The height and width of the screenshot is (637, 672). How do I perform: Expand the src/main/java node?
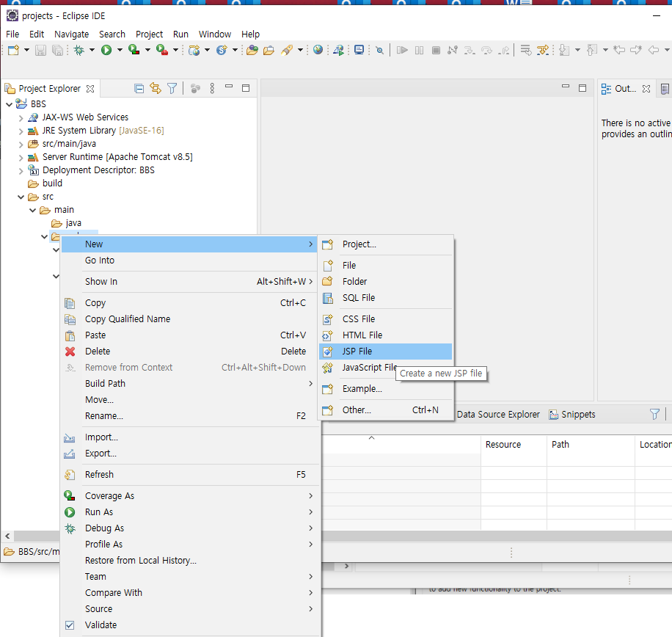(x=21, y=144)
